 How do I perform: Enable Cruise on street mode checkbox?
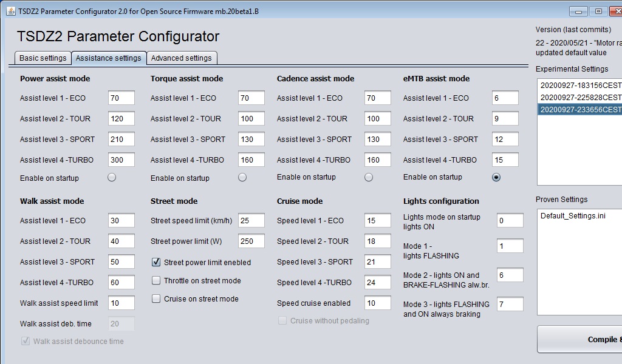[x=156, y=298]
